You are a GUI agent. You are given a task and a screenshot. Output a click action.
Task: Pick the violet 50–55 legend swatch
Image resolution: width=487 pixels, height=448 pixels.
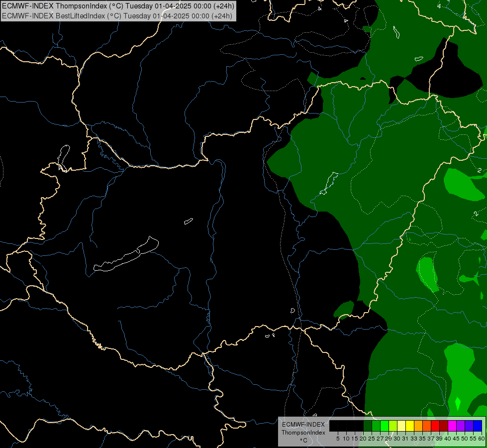[x=469, y=426]
